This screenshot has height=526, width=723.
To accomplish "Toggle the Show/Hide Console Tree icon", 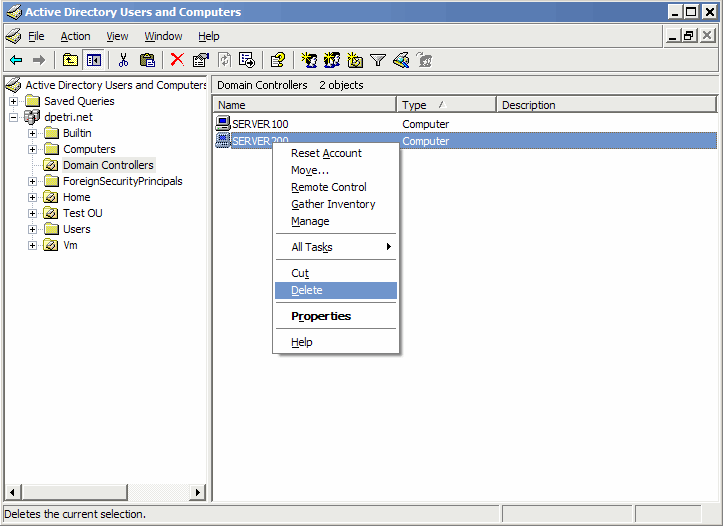I will click(94, 60).
